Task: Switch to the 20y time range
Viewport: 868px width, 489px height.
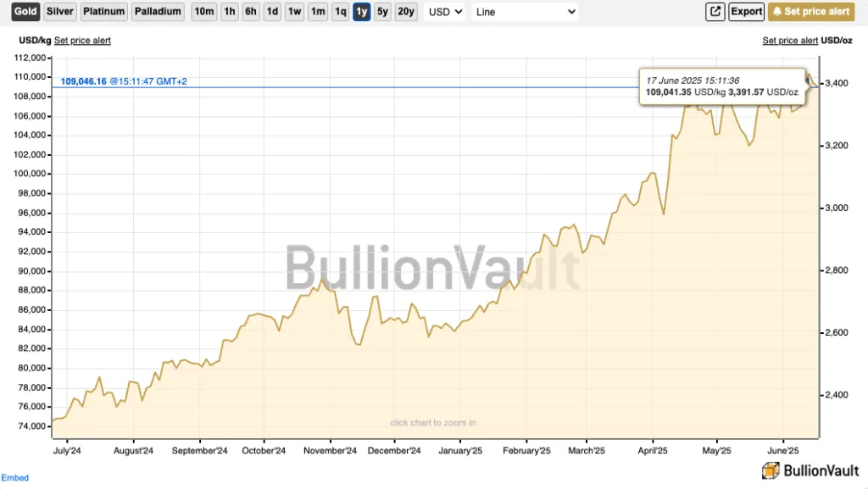Action: tap(406, 12)
